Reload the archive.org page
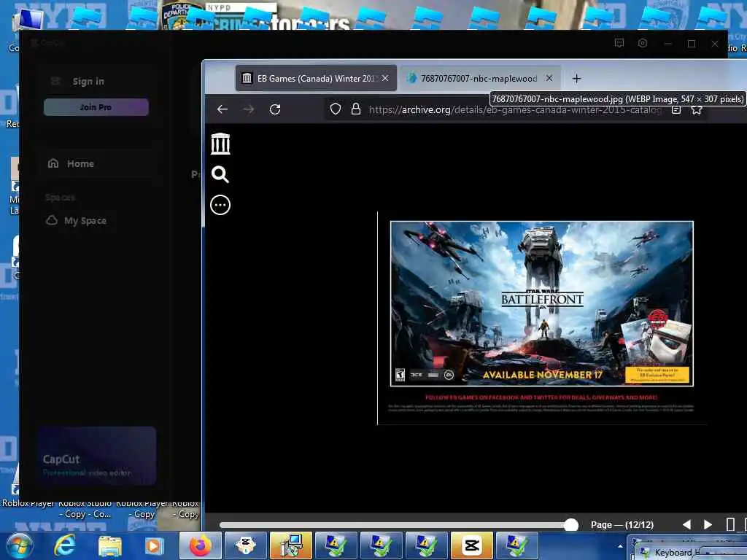The width and height of the screenshot is (747, 560). (x=275, y=109)
